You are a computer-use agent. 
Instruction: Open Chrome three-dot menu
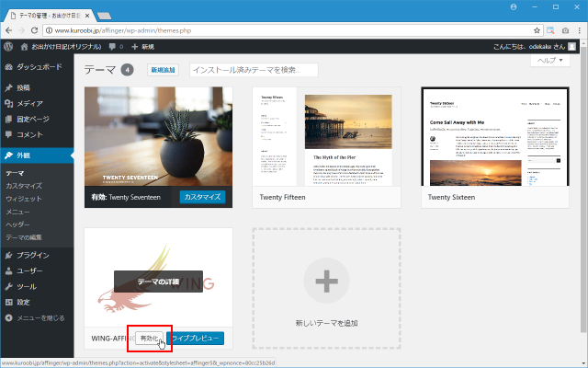[x=580, y=30]
